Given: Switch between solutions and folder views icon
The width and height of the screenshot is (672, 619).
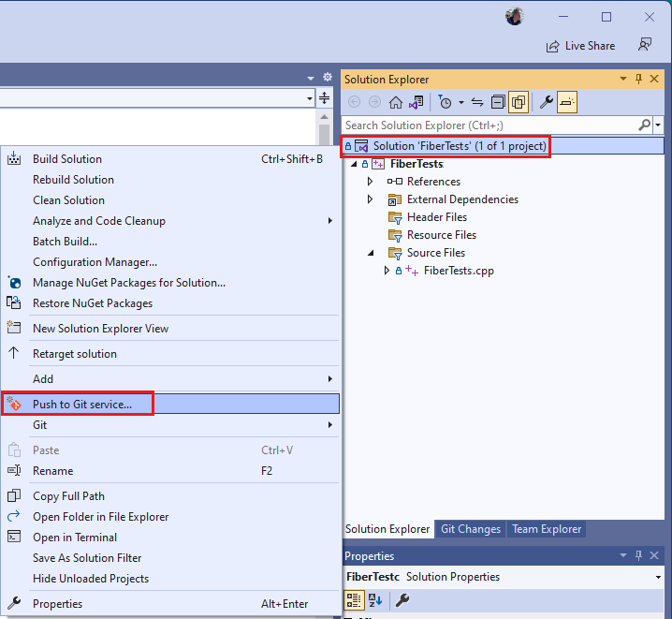Looking at the screenshot, I should coord(416,102).
